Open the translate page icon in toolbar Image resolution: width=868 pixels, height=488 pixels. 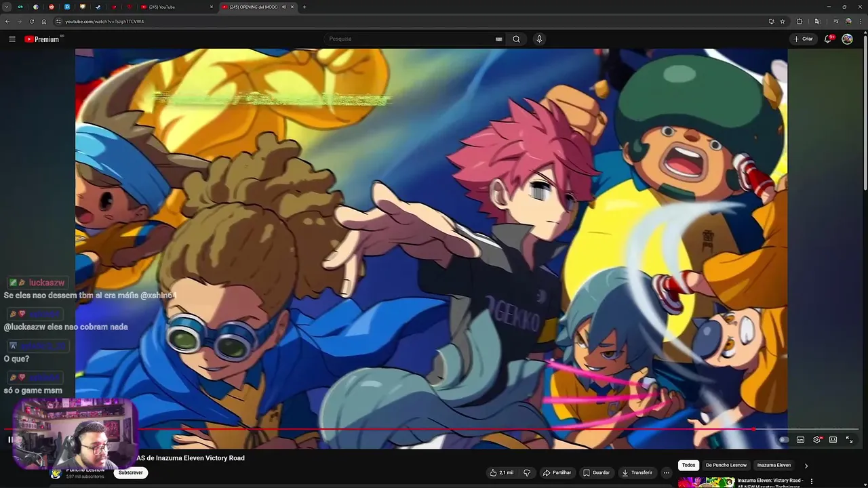[x=817, y=22]
